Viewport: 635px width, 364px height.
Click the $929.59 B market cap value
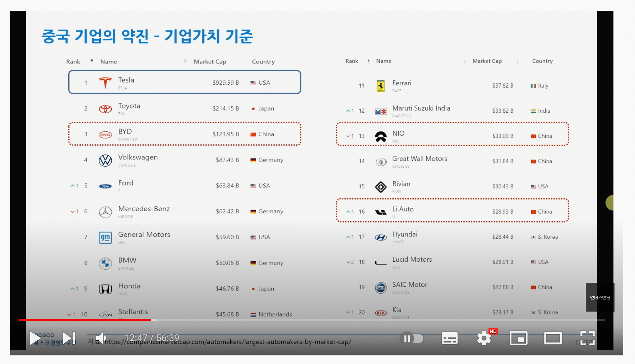click(226, 83)
